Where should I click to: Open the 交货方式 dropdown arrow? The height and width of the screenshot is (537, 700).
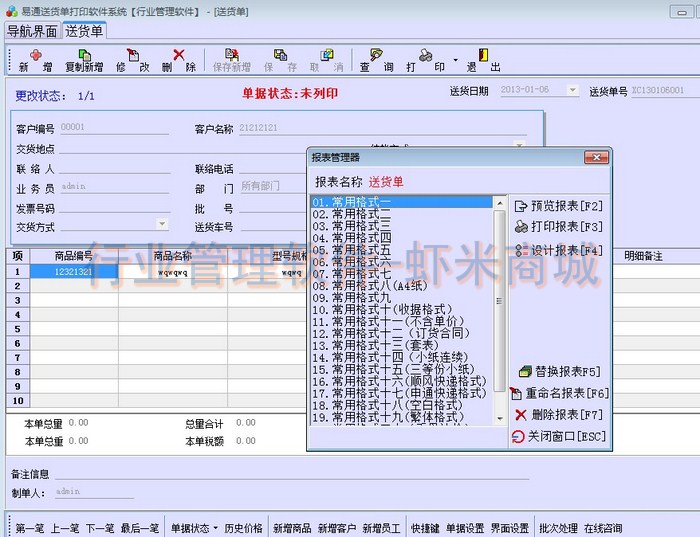pyautogui.click(x=162, y=224)
